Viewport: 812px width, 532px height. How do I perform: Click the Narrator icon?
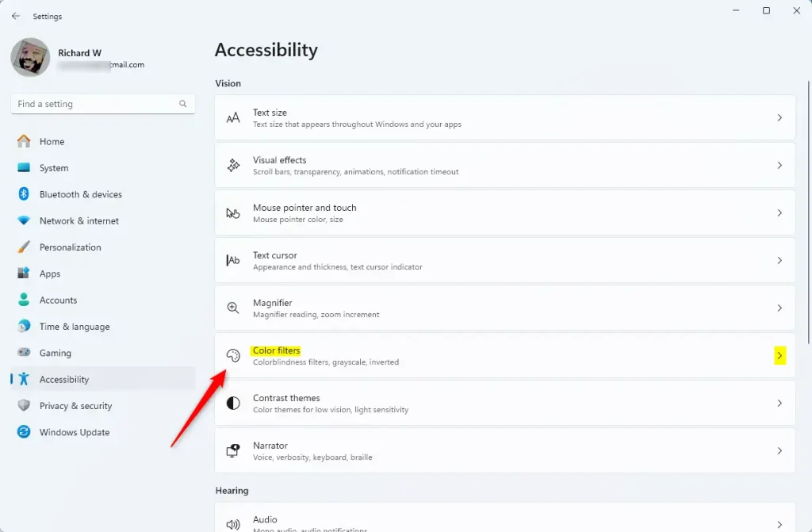pos(233,451)
